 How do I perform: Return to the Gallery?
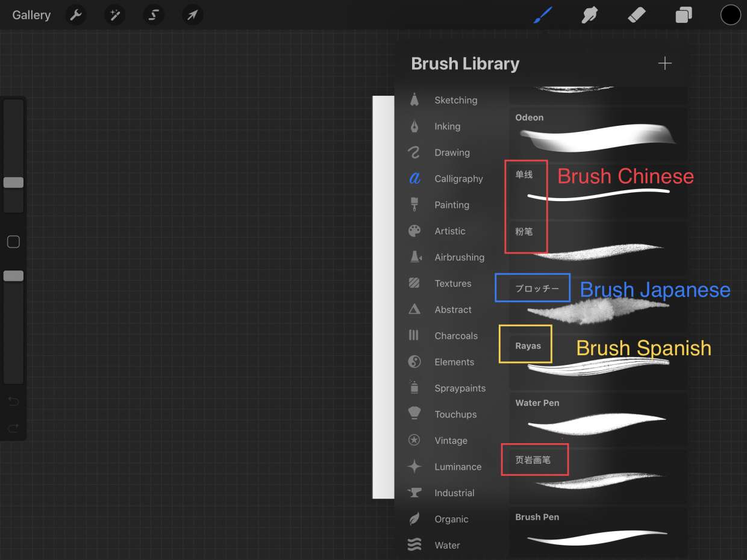point(31,15)
